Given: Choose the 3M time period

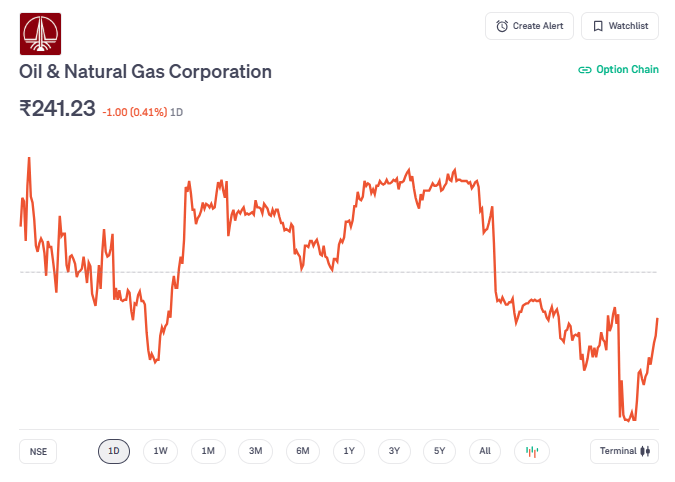Looking at the screenshot, I should [x=255, y=451].
